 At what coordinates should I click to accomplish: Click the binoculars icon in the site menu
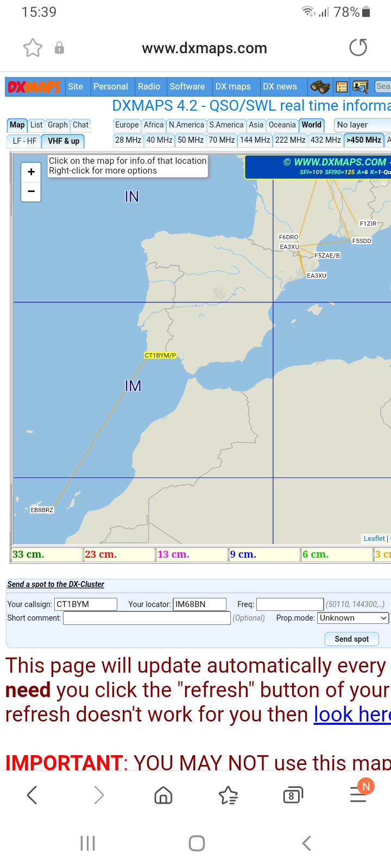pos(320,87)
